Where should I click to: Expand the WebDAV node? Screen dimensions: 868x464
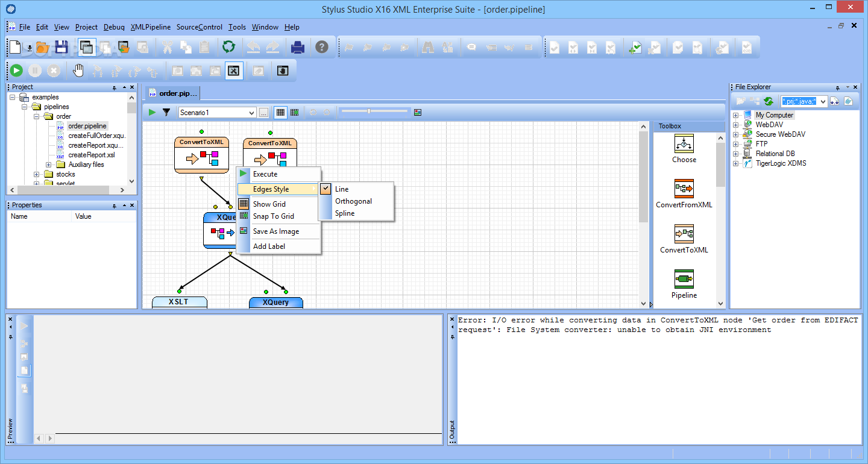[x=736, y=125]
